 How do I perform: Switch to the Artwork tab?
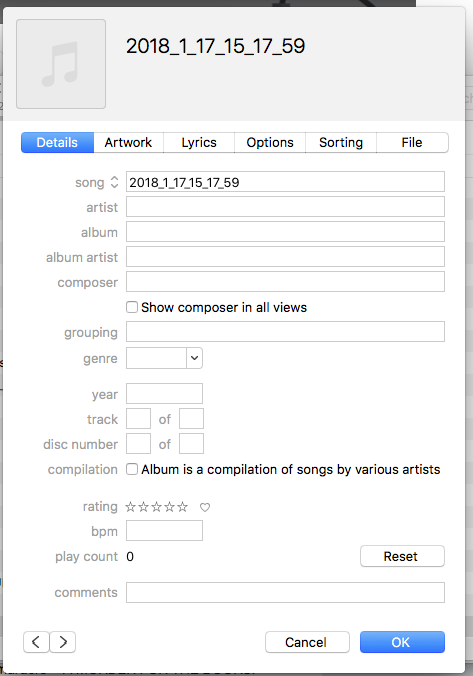click(x=128, y=143)
